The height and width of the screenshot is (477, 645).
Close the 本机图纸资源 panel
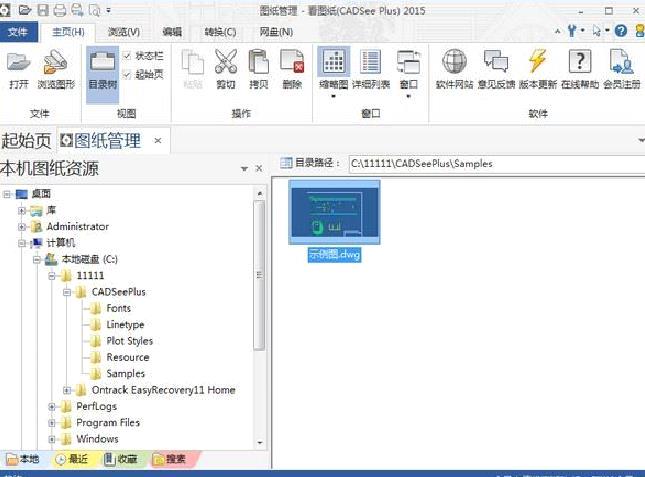[x=259, y=169]
